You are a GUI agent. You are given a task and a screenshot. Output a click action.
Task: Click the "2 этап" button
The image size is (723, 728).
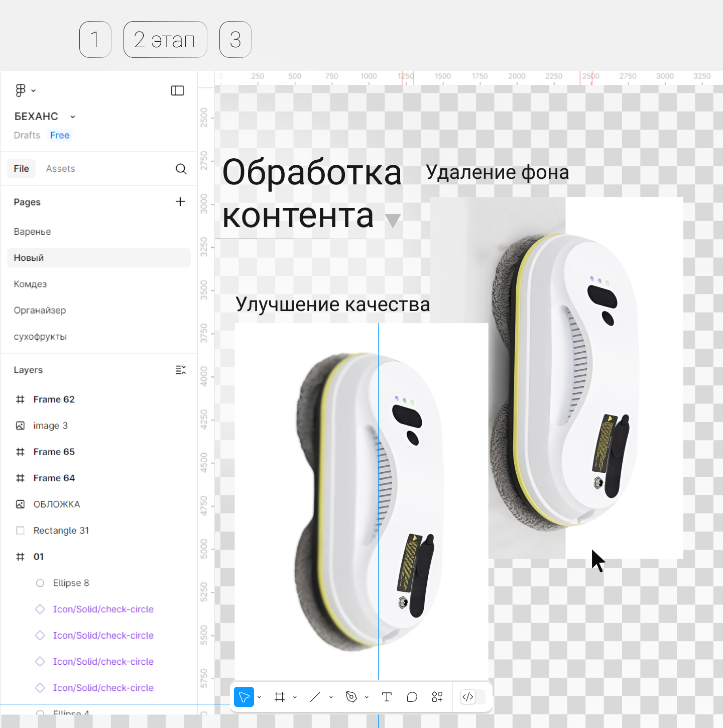(x=165, y=40)
